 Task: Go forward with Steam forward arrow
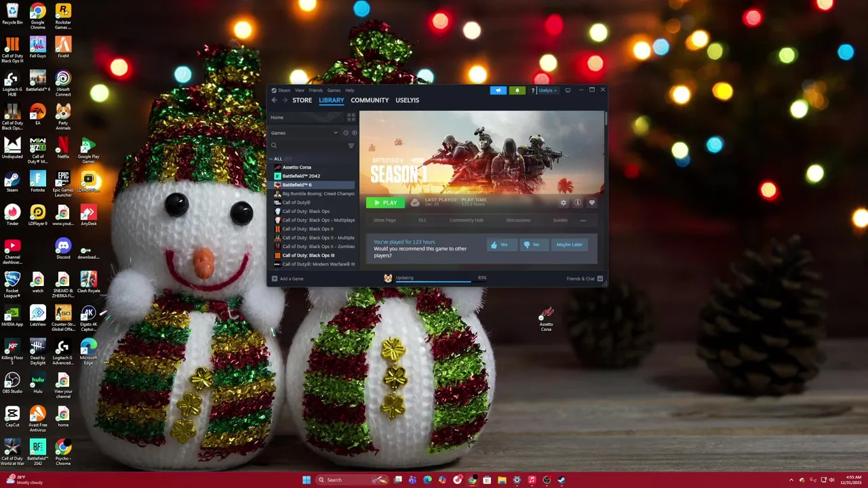[285, 100]
